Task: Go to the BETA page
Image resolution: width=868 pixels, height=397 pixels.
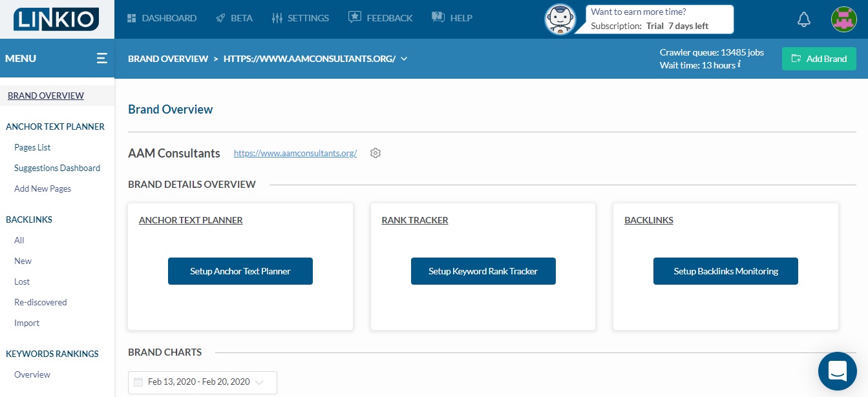Action: point(234,18)
